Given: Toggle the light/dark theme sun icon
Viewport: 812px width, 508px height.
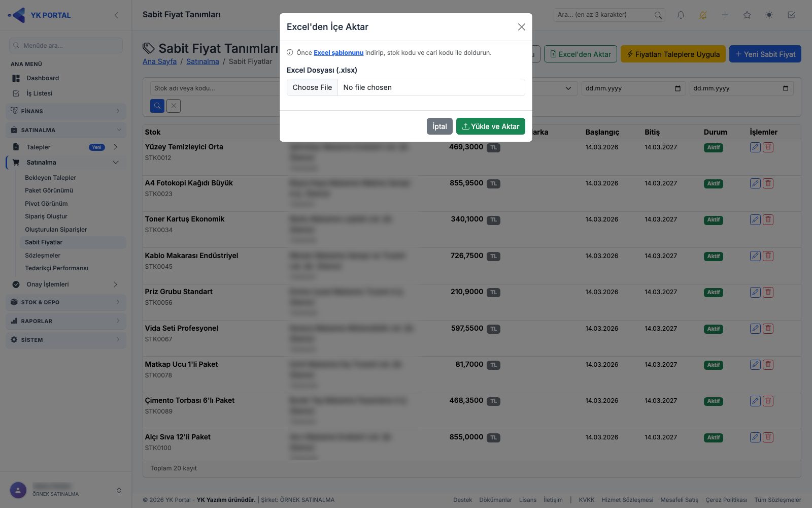Looking at the screenshot, I should 769,15.
